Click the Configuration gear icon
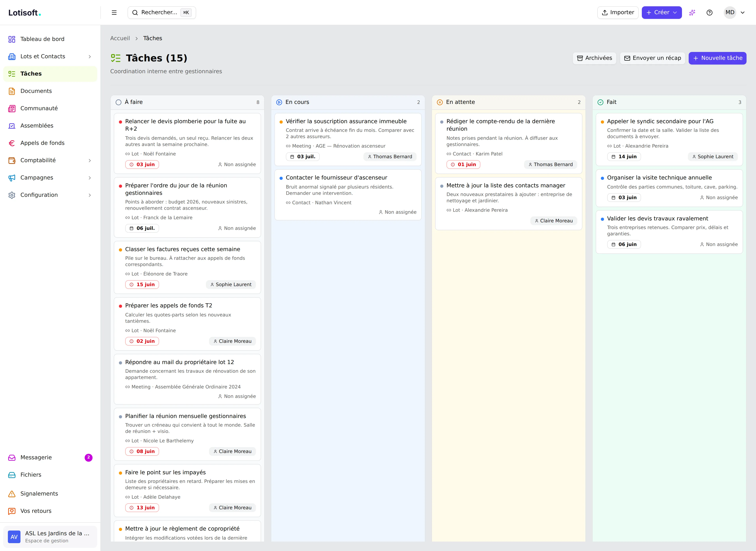This screenshot has height=551, width=756. pos(12,195)
